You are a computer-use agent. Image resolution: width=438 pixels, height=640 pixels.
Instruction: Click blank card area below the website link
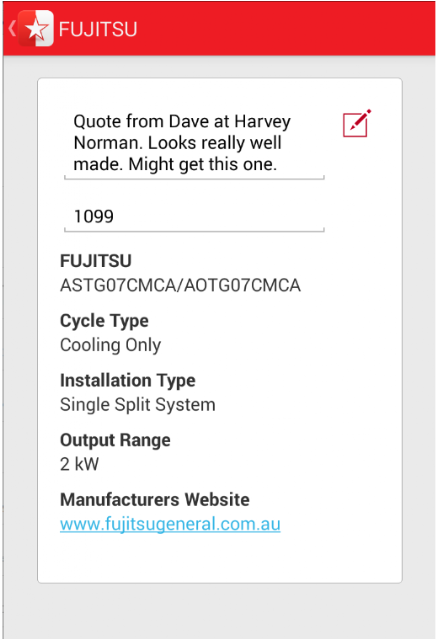coord(220,559)
